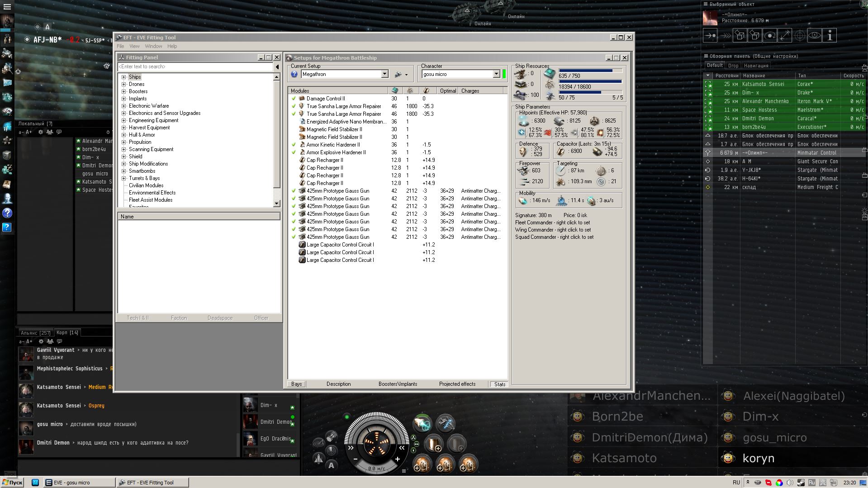
Task: Open the Megathron current setup dropdown
Action: 384,74
